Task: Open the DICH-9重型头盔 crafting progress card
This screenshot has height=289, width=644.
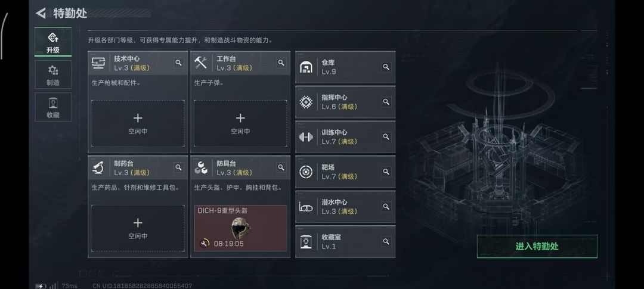Action: [240, 228]
